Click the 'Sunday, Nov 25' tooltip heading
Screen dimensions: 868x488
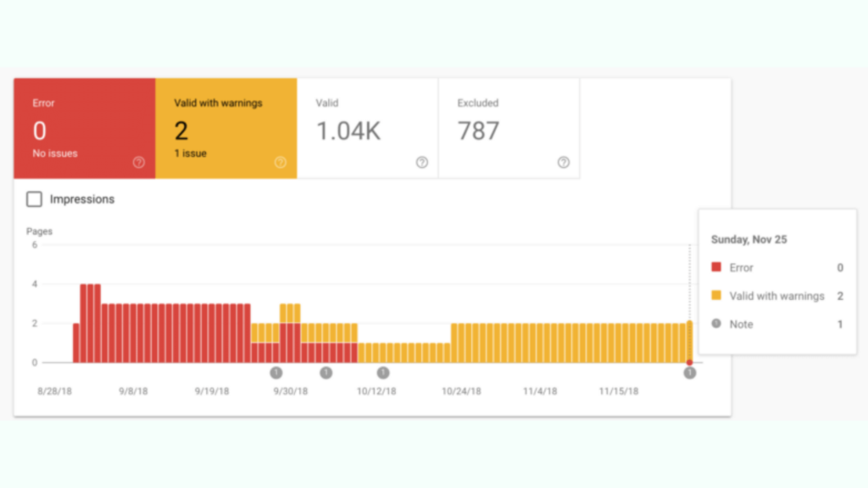(749, 240)
